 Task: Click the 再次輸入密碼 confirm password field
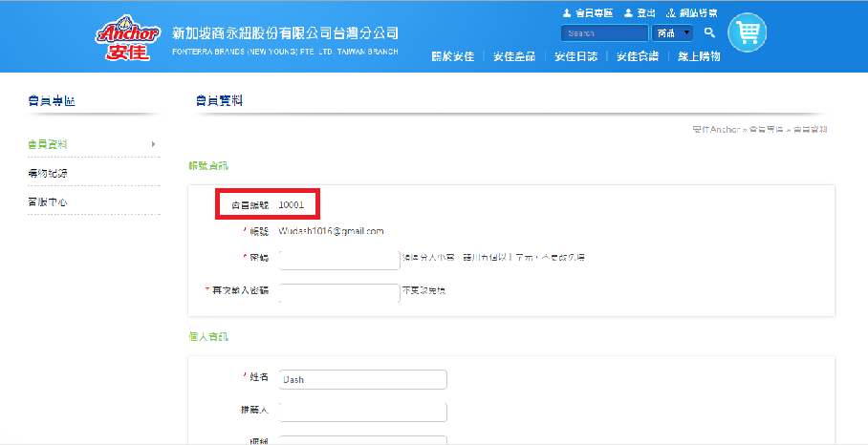339,293
